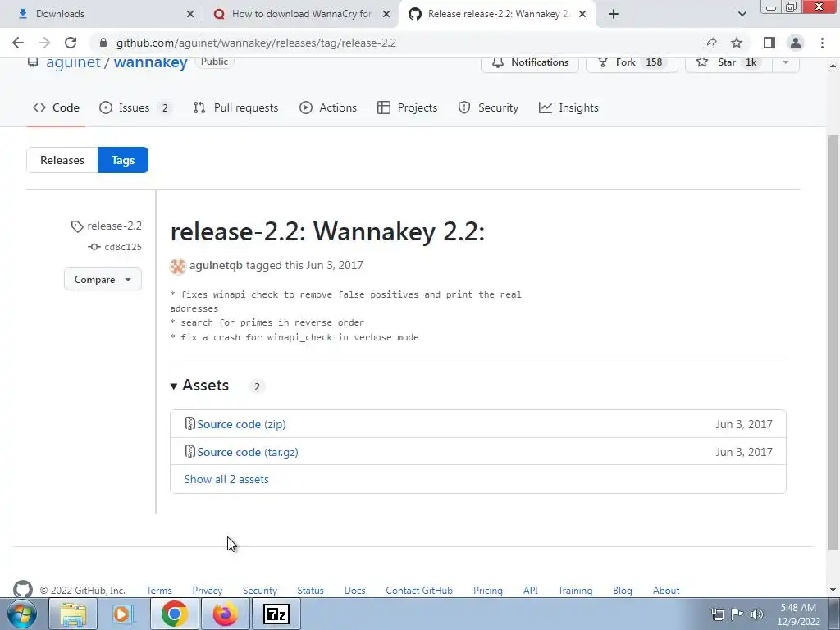This screenshot has height=630, width=840.
Task: Bookmark this page with the star icon
Action: pyautogui.click(x=737, y=43)
